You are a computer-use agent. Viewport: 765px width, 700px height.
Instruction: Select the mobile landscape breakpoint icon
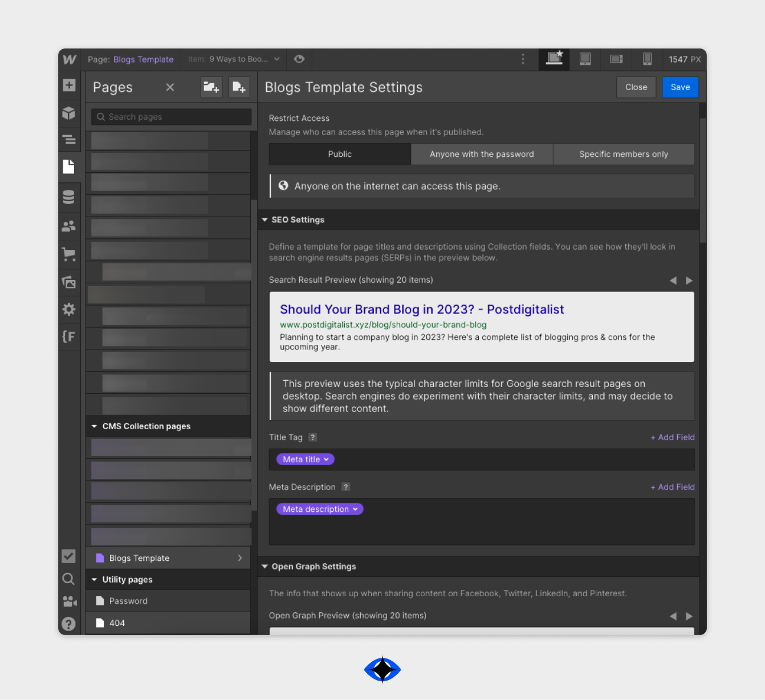click(616, 59)
